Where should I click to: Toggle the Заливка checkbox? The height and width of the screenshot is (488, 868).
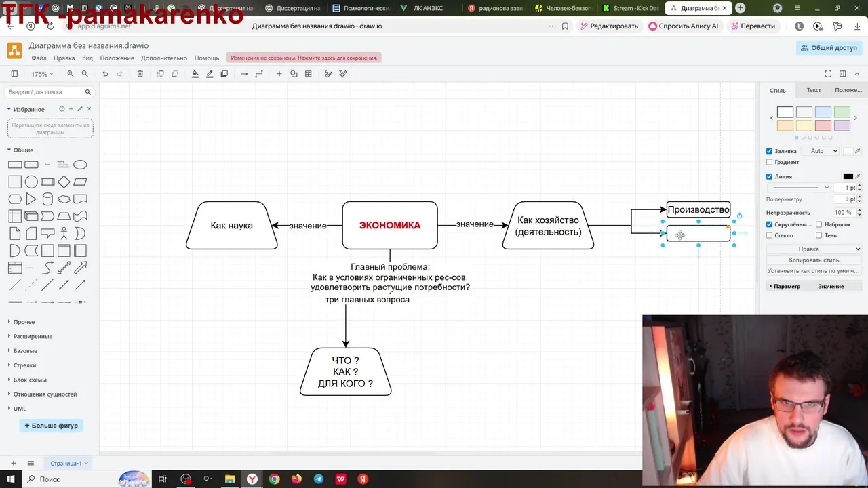tap(769, 151)
